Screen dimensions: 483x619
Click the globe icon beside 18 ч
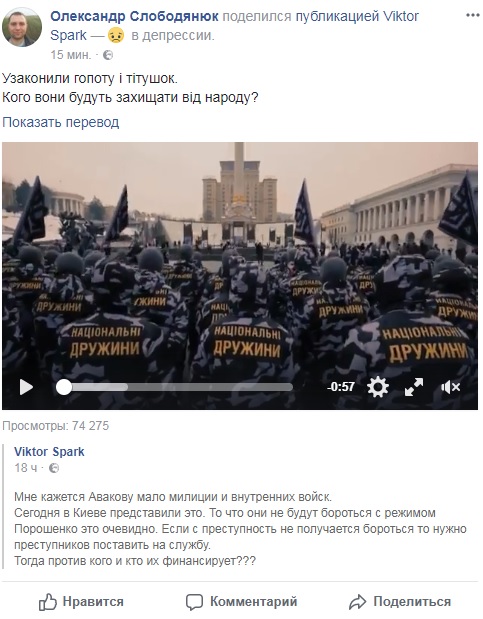click(x=54, y=468)
